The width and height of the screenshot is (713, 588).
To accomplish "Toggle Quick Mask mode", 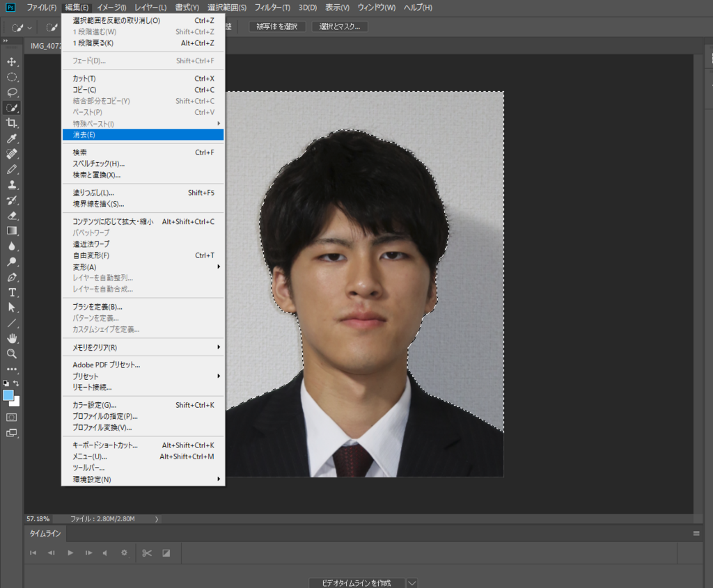I will click(x=12, y=418).
